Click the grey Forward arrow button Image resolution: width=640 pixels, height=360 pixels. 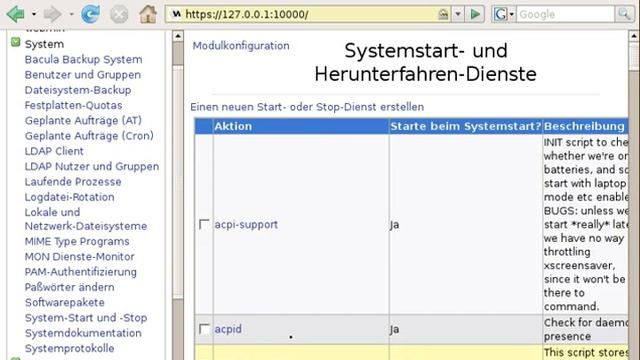(52, 14)
